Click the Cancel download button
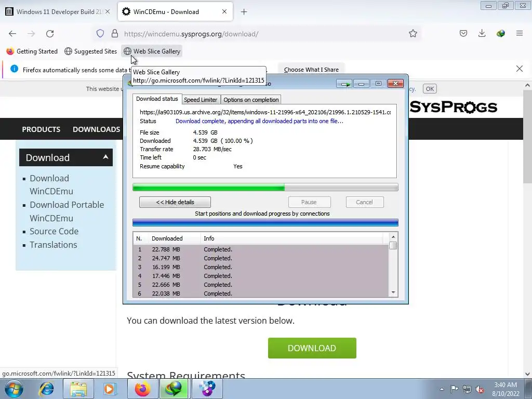532x399 pixels. pyautogui.click(x=365, y=202)
